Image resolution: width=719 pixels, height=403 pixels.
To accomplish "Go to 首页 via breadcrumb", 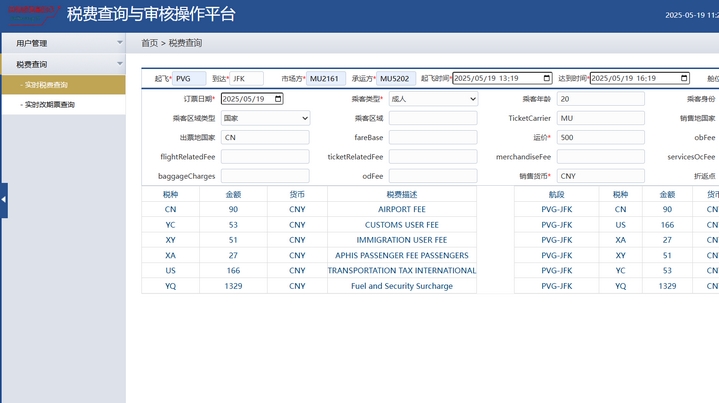I will (149, 43).
